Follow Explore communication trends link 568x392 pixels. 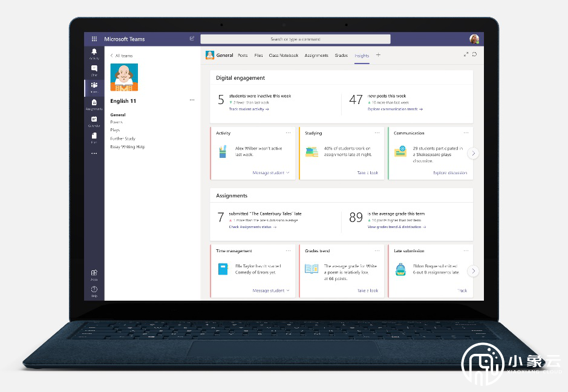395,109
